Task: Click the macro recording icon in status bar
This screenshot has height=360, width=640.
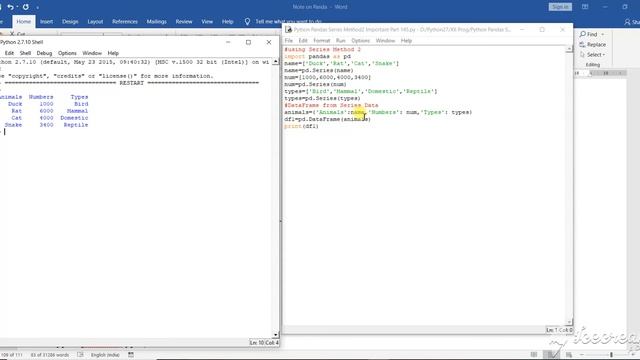Action: pyautogui.click(x=131, y=355)
